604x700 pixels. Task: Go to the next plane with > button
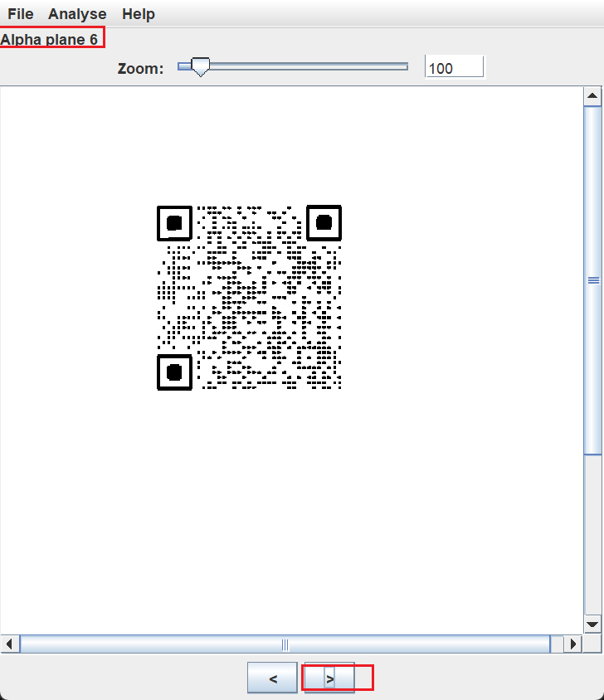click(329, 678)
